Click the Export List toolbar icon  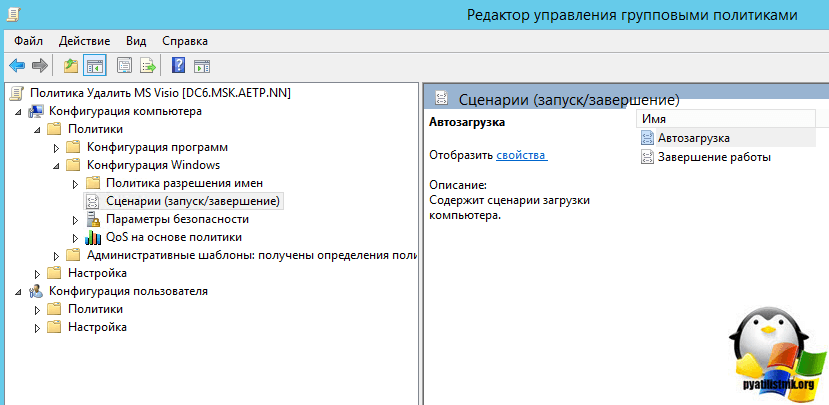pyautogui.click(x=147, y=66)
